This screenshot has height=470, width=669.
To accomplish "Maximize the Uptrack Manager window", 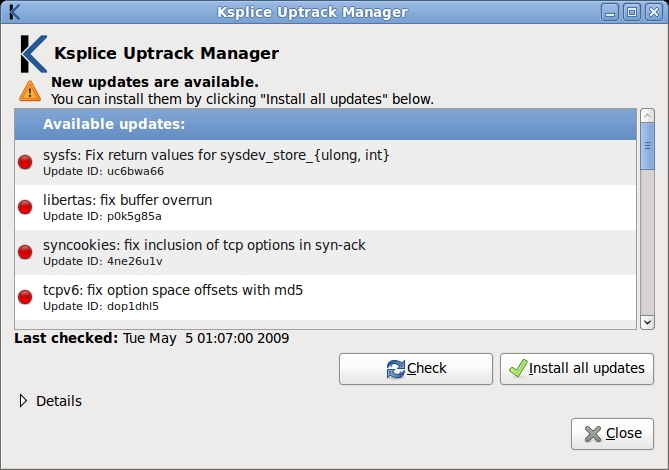I will (x=632, y=12).
